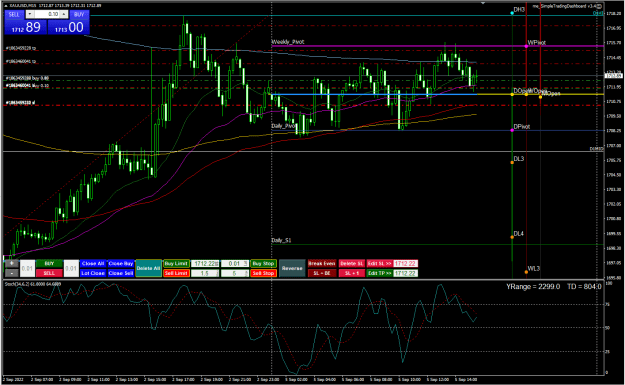
Task: Click the current price tag on price axis
Action: tap(613, 75)
